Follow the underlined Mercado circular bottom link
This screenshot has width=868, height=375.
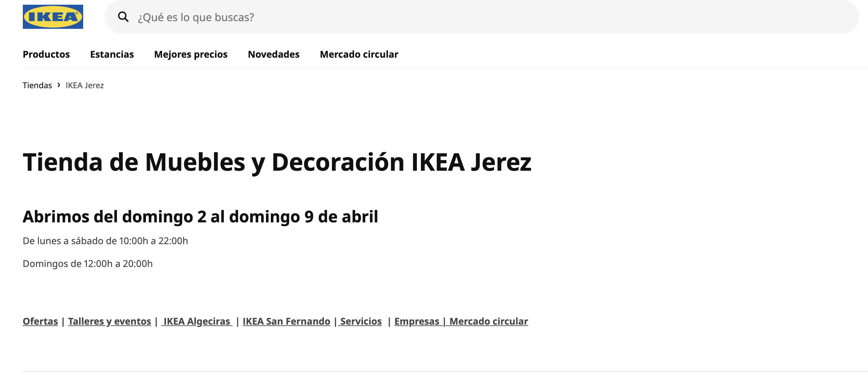coord(489,321)
